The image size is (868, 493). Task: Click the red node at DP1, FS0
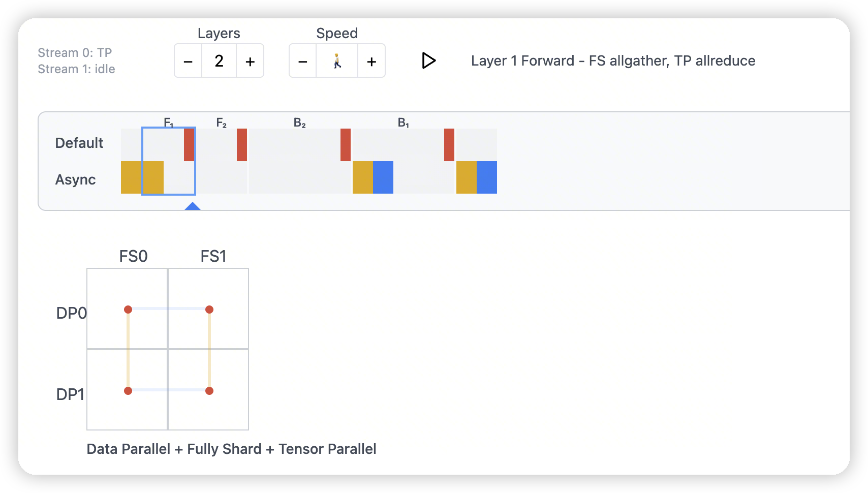128,391
